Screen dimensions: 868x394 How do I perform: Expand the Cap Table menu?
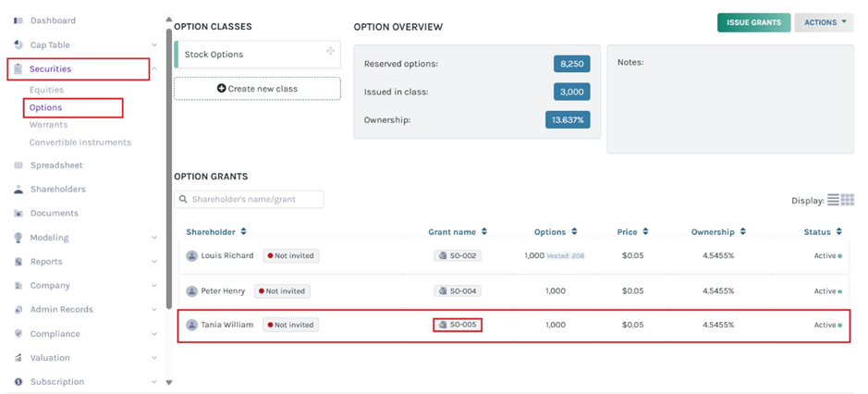point(153,45)
